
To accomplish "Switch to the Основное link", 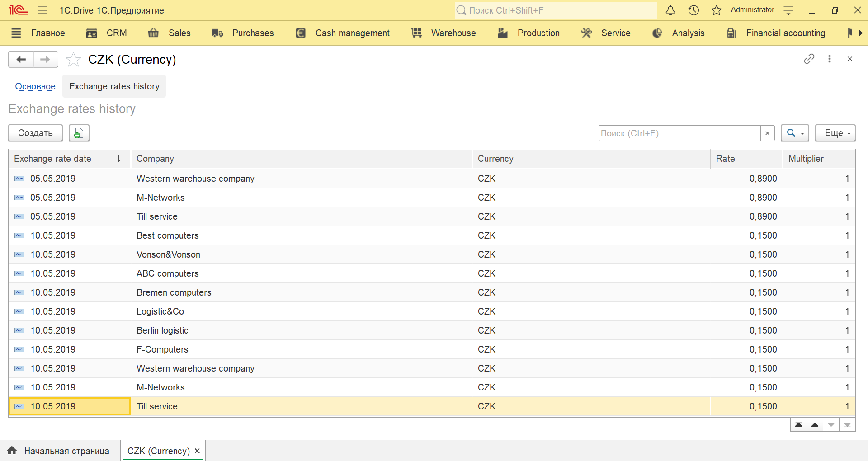I will tap(35, 86).
